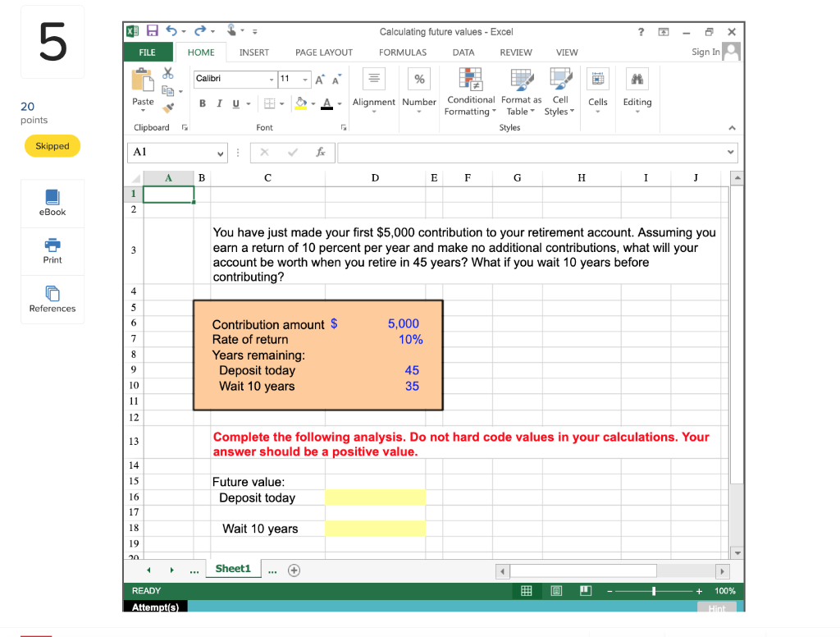Customize Quick Access Toolbar dropdown
Viewport: 840px width, 637px height.
tap(255, 32)
